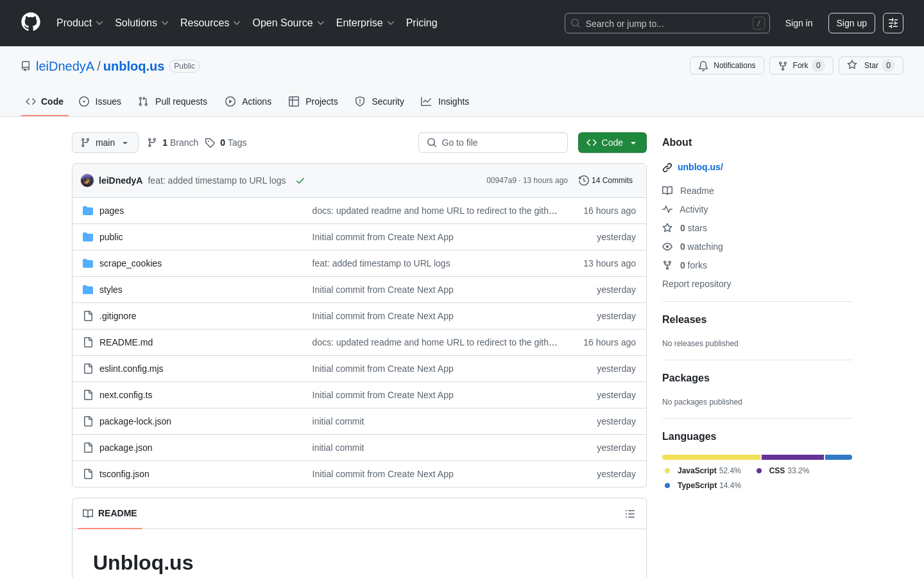Switch to the Security tab

coord(380,101)
